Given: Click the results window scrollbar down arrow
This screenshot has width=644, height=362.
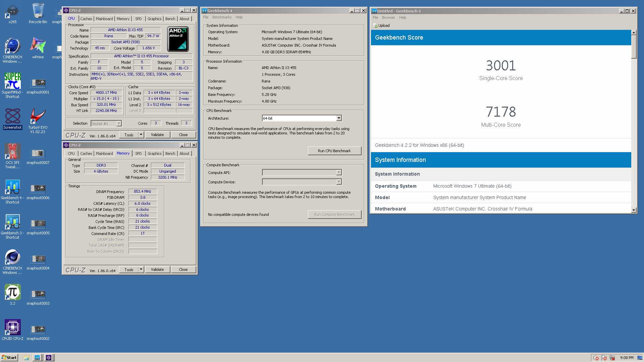Looking at the screenshot, I should (634, 210).
